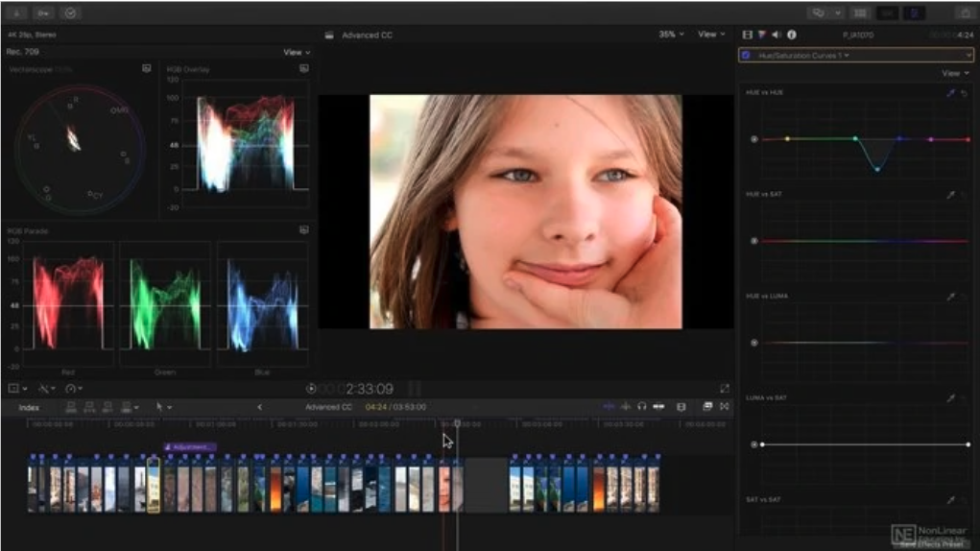Enter full screen viewer playback icon

pos(725,389)
